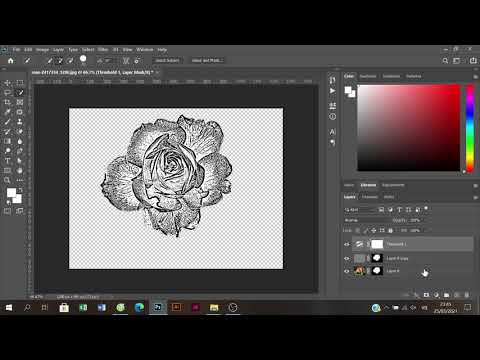The image size is (480, 360).
Task: Turn layer filtering switch on or off
Action: pyautogui.click(x=426, y=209)
